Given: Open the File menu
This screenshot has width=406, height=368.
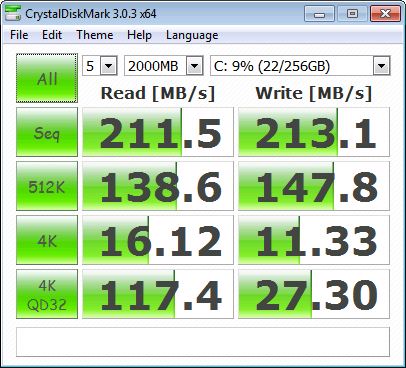Looking at the screenshot, I should pos(19,35).
